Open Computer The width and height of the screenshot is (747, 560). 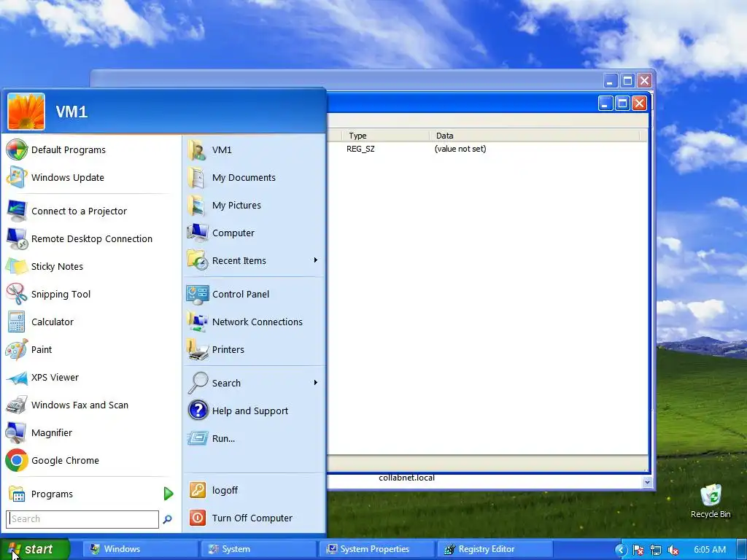[x=253, y=233]
